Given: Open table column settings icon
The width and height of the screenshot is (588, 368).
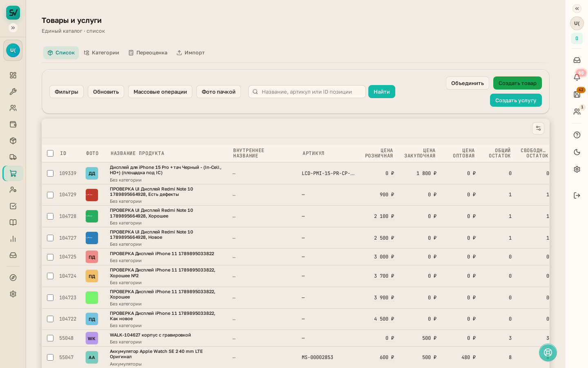Looking at the screenshot, I should pyautogui.click(x=538, y=128).
